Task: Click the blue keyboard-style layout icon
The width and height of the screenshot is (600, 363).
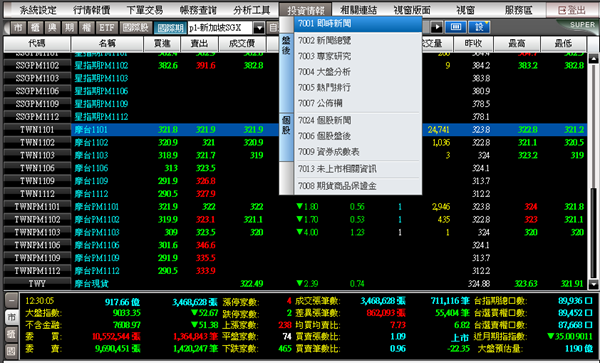Action: pos(455,28)
